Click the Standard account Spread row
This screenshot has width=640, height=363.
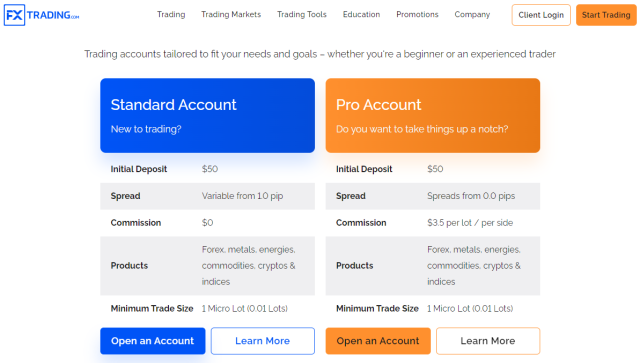(x=207, y=196)
